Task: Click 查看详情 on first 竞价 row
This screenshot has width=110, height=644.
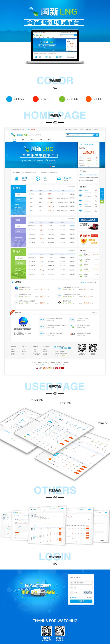Action: tap(72, 194)
